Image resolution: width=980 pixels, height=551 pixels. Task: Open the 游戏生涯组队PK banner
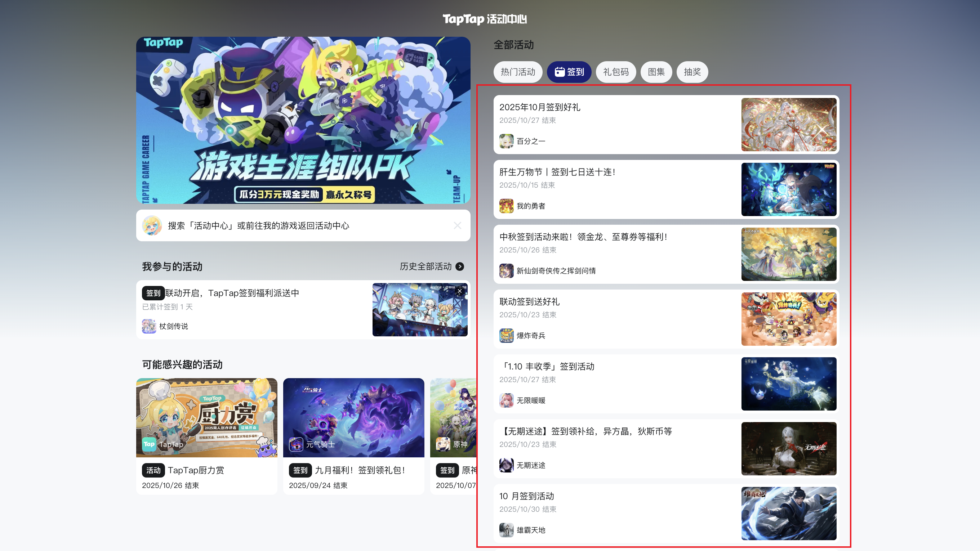tap(303, 120)
